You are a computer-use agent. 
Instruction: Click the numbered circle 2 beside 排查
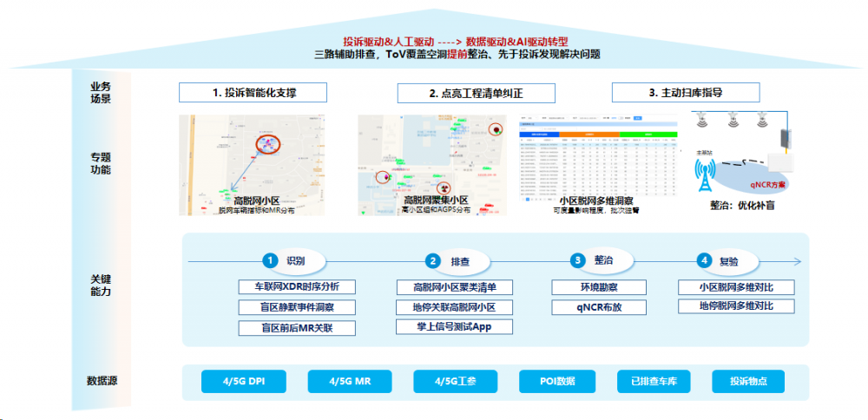[x=434, y=260]
